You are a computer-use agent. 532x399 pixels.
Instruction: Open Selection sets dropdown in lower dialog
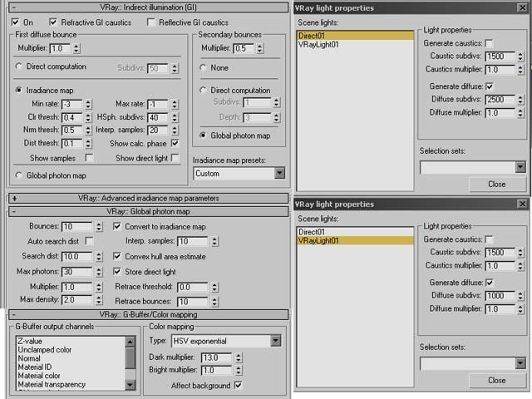[x=473, y=363]
